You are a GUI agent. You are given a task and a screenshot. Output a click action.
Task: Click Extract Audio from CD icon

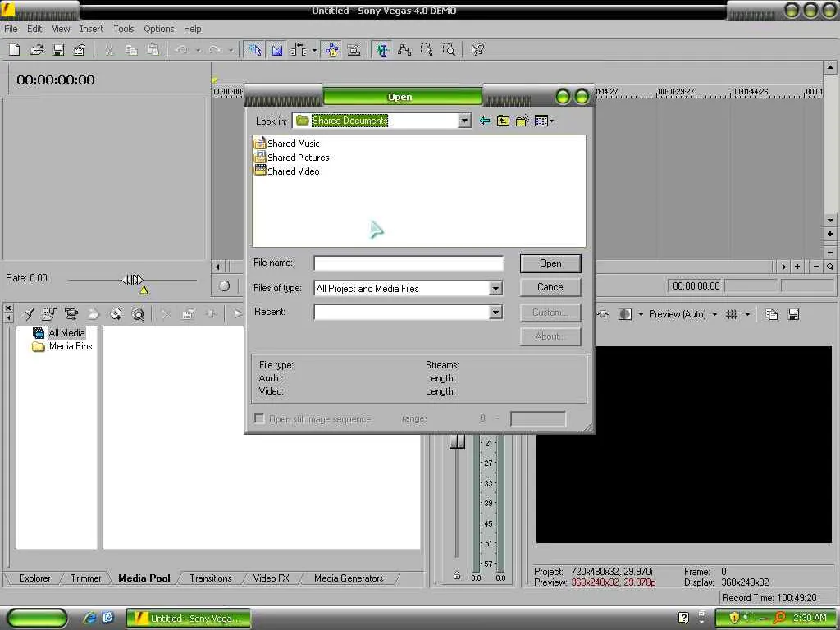pos(116,314)
